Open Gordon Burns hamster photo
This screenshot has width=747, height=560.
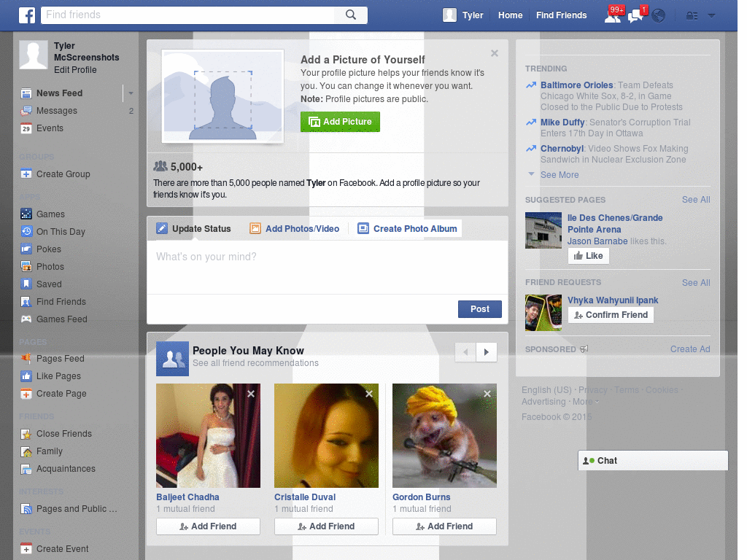[444, 436]
